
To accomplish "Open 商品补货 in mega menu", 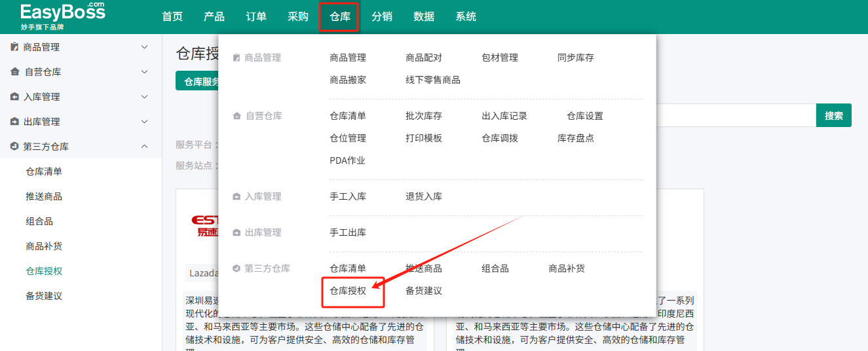I will (567, 268).
